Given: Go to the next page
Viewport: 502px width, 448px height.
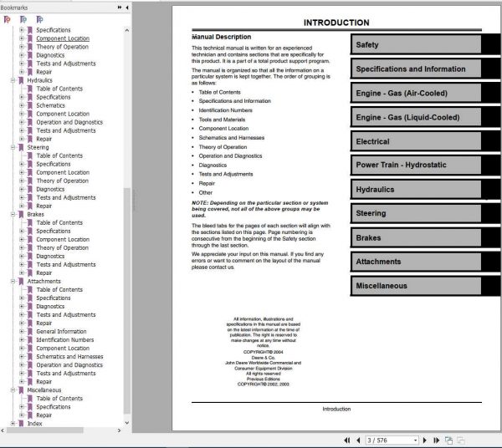Looking at the screenshot, I should coord(425,440).
